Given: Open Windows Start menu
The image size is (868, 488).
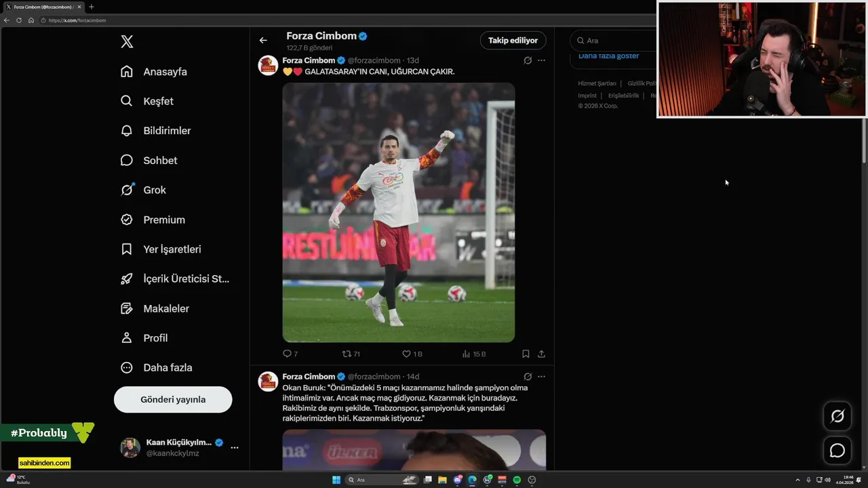Looking at the screenshot, I should point(336,480).
